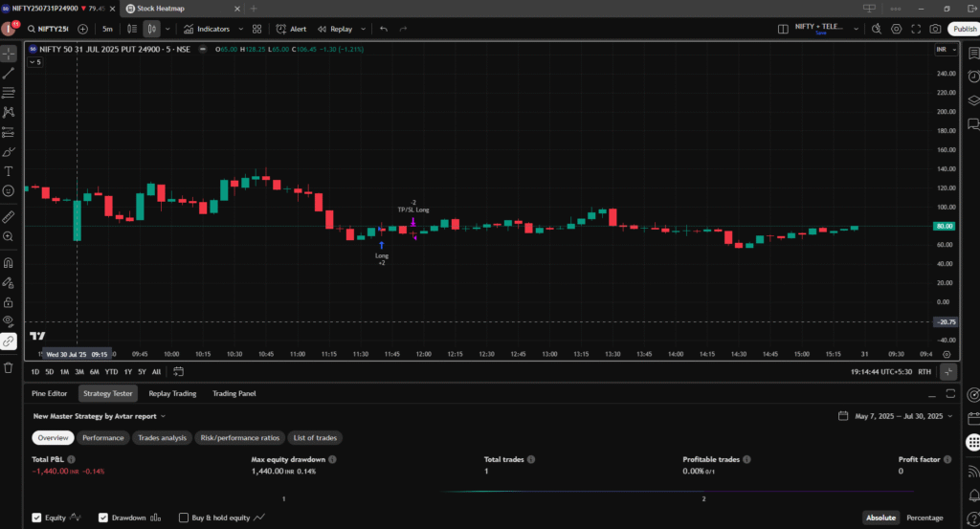The height and width of the screenshot is (529, 980).
Task: Uncheck the Equity checkbox
Action: [37, 518]
